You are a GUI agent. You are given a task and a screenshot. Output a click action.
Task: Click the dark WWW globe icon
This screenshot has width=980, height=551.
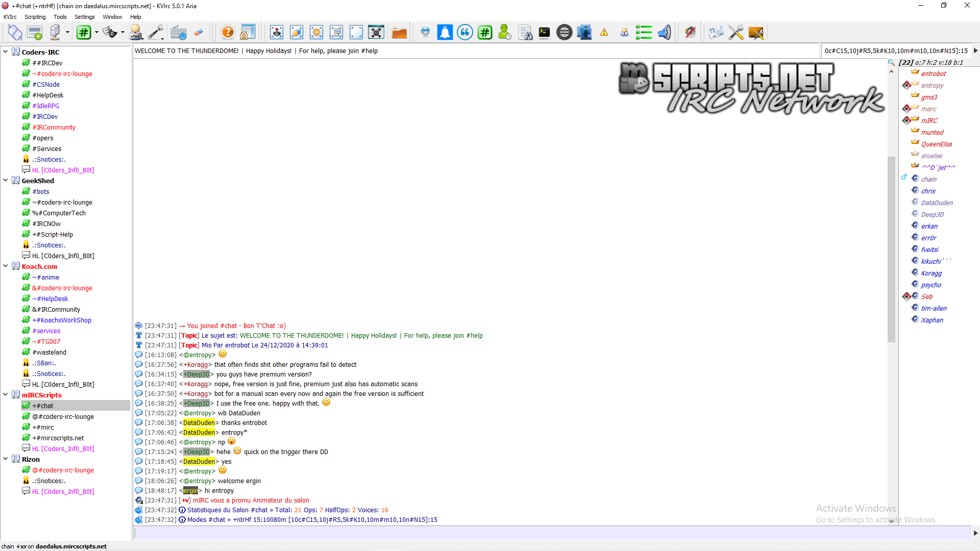564,33
